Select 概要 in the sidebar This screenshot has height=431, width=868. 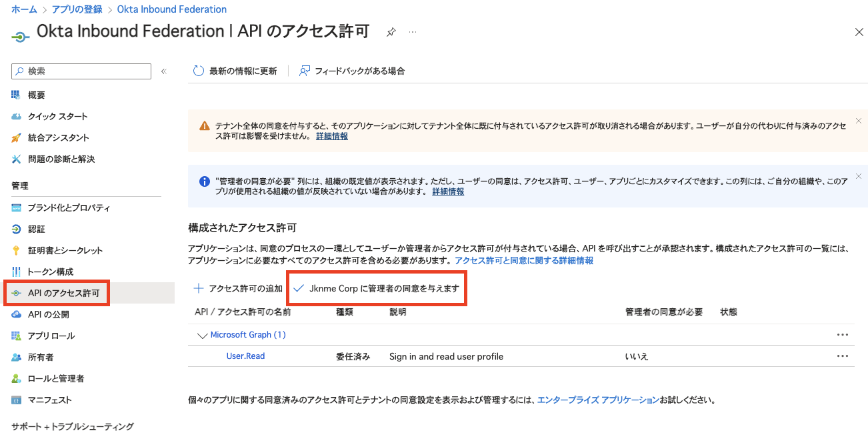click(x=37, y=95)
